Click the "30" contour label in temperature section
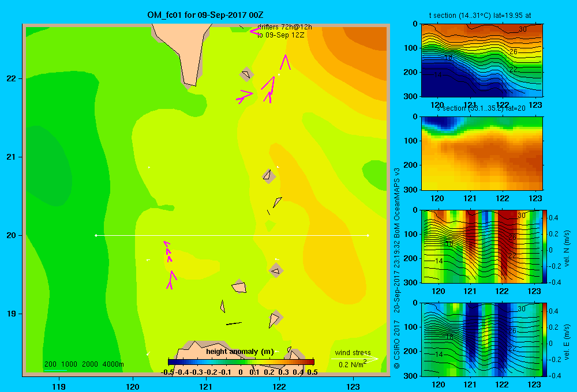 (x=523, y=29)
